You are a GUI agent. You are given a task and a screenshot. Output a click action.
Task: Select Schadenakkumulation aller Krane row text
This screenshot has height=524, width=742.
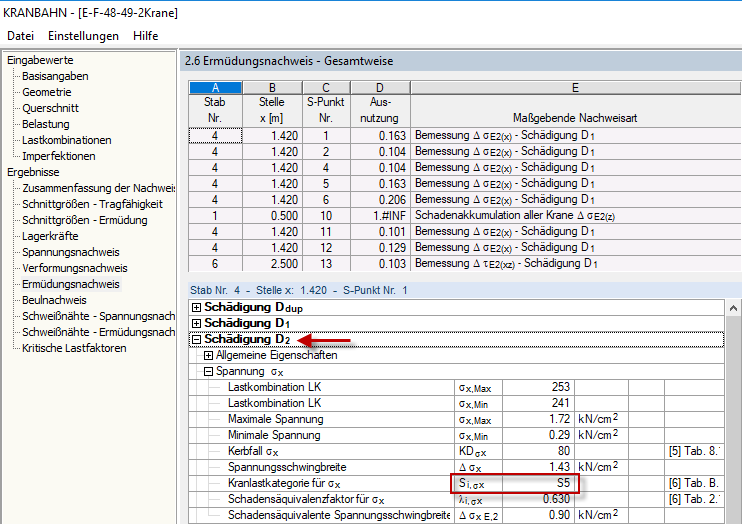(x=515, y=216)
